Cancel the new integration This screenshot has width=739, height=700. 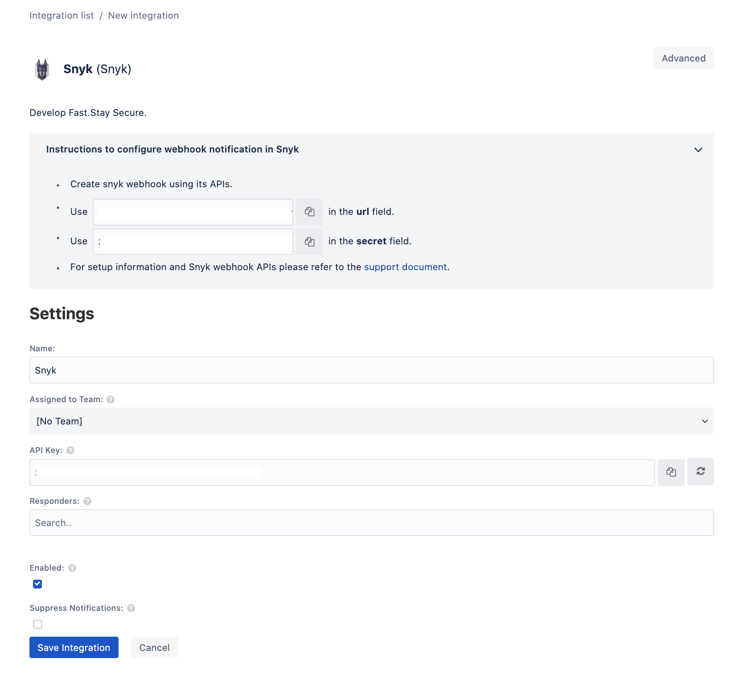(x=154, y=647)
